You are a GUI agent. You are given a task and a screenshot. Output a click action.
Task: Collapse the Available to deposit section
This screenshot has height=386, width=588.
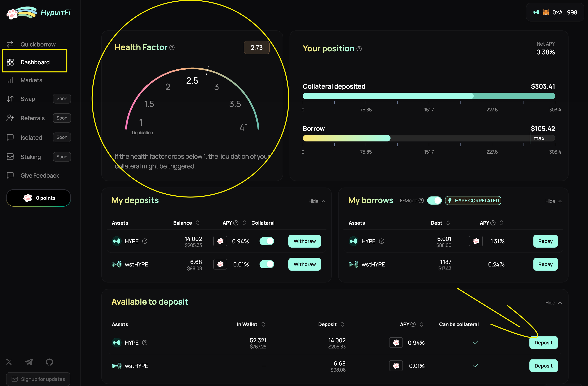[553, 303]
